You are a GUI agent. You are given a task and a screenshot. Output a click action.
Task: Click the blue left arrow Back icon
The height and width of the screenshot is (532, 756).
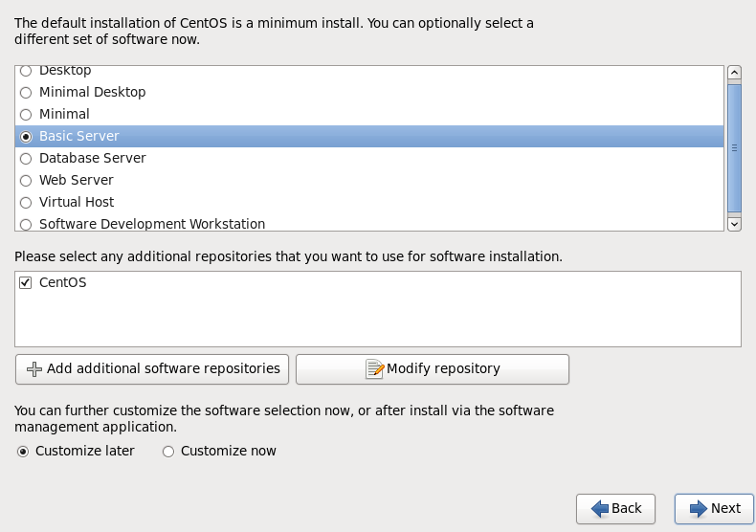600,508
